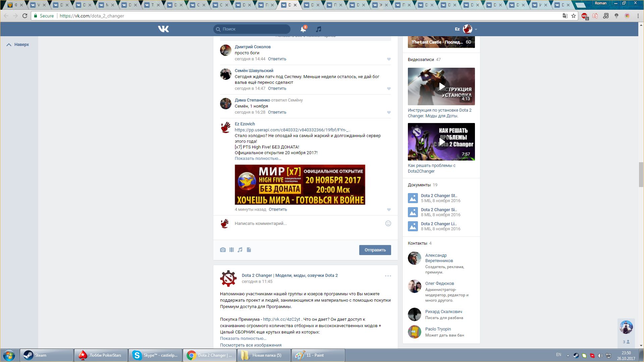This screenshot has width=644, height=362.
Task: Switch to the Steam taskbar item
Action: click(47, 355)
